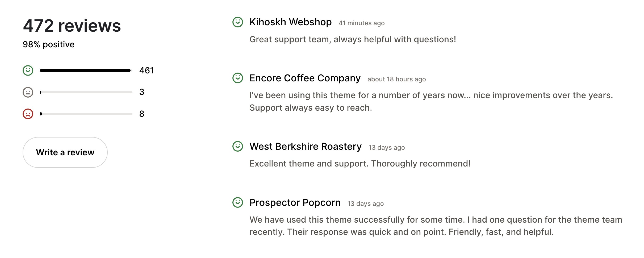
Task: Click the negative reviews progress bar
Action: pyautogui.click(x=85, y=114)
